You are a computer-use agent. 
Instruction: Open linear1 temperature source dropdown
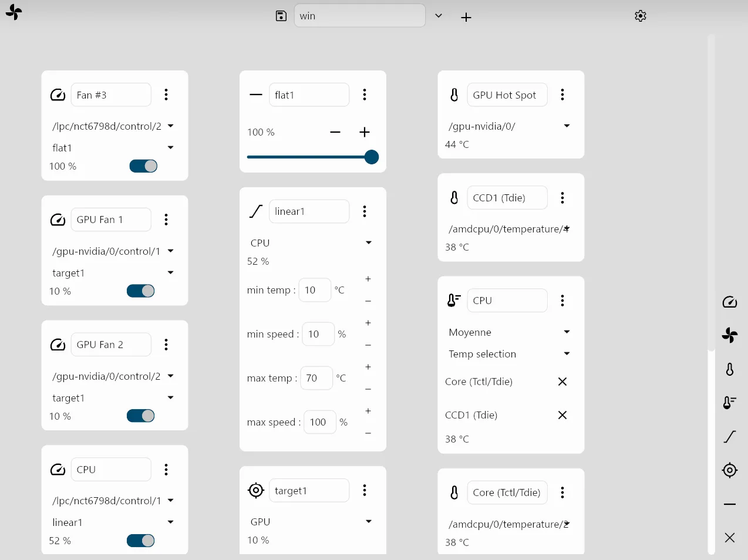[368, 243]
